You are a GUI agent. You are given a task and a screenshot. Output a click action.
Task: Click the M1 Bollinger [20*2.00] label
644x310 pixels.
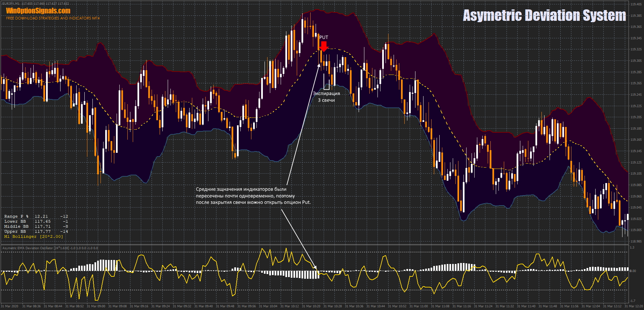34,236
